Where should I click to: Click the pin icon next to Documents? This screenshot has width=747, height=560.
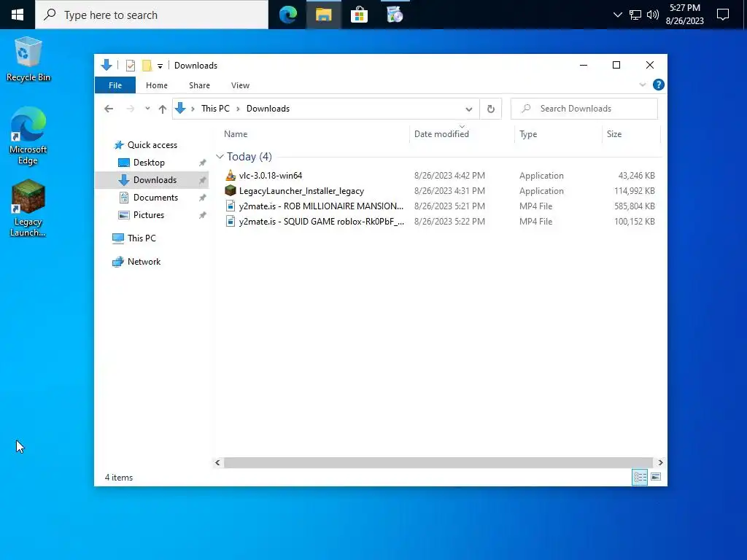point(203,198)
